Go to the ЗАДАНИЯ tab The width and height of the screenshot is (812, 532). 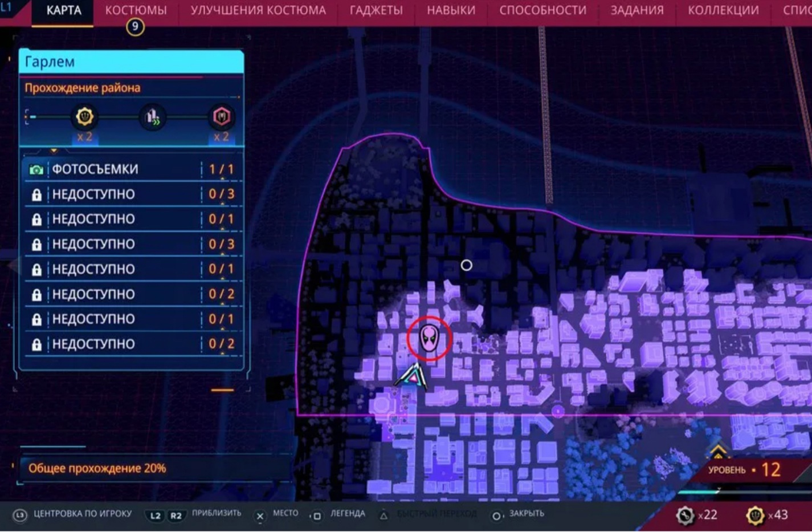(636, 10)
